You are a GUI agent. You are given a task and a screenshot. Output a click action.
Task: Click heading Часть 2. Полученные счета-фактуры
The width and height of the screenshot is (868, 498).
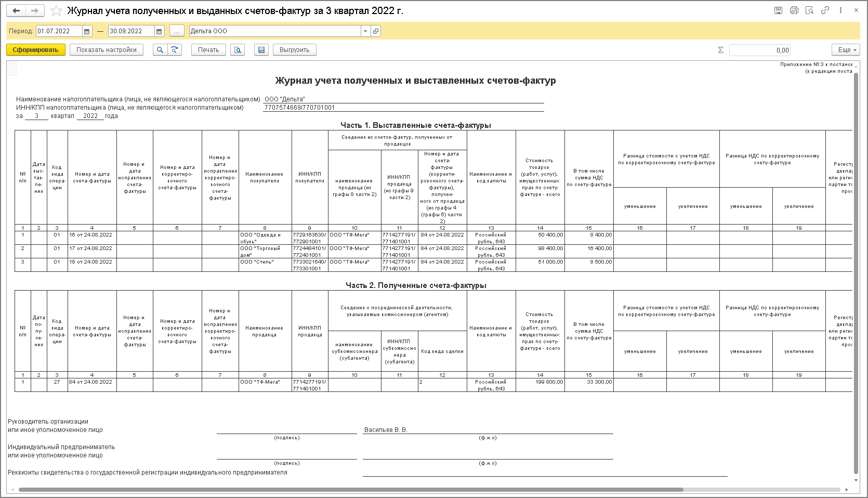(x=416, y=285)
